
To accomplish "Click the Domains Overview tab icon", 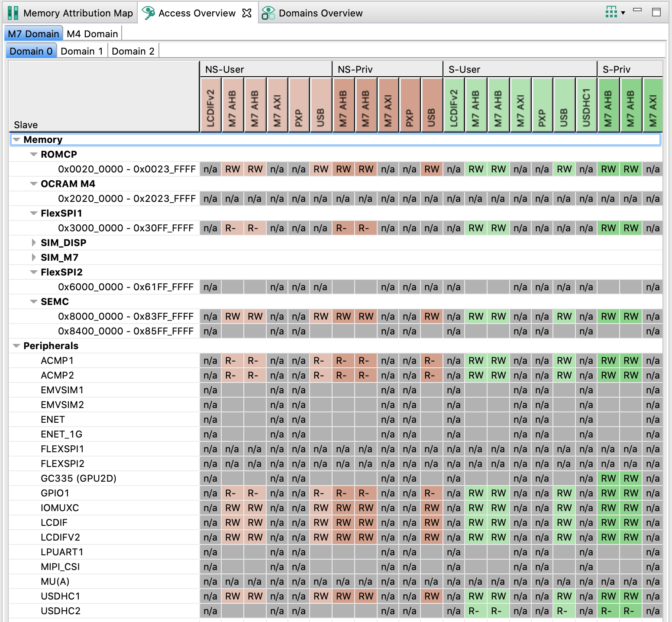I will click(x=268, y=13).
